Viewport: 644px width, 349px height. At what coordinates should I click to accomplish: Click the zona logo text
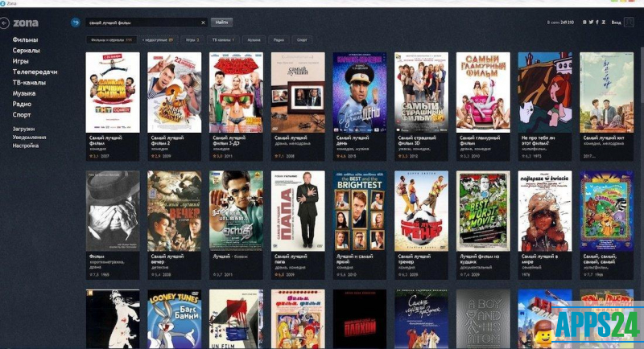tap(26, 23)
